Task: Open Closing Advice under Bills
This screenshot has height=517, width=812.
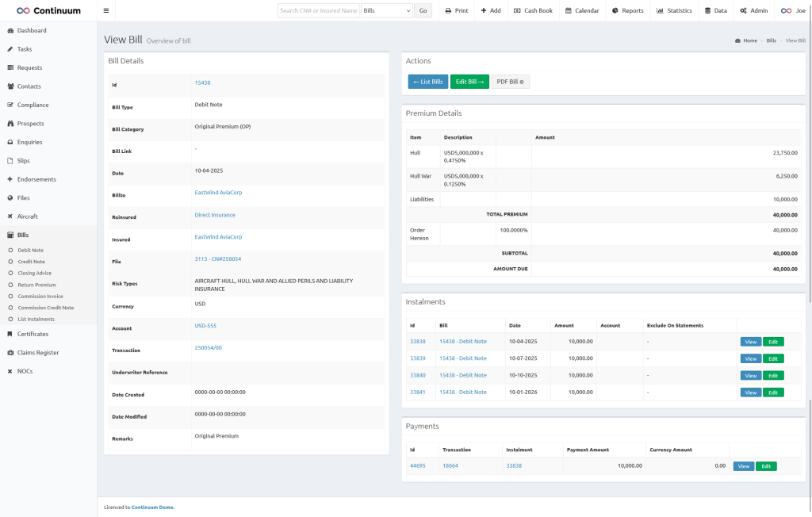Action: click(35, 273)
